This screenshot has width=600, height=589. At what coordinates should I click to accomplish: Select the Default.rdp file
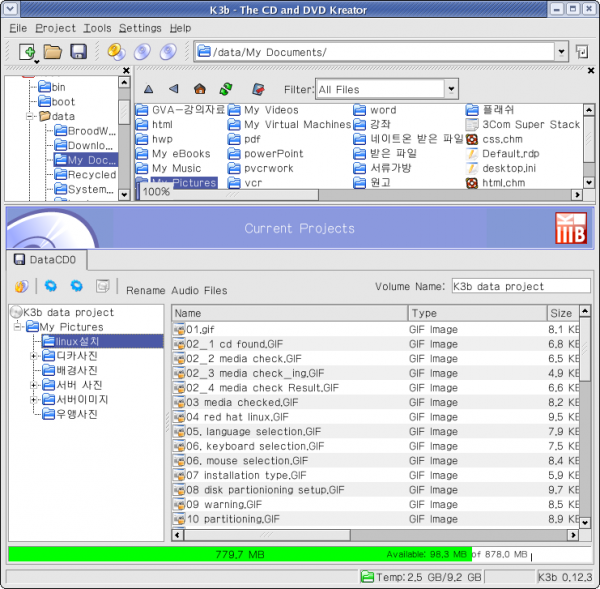pyautogui.click(x=502, y=154)
